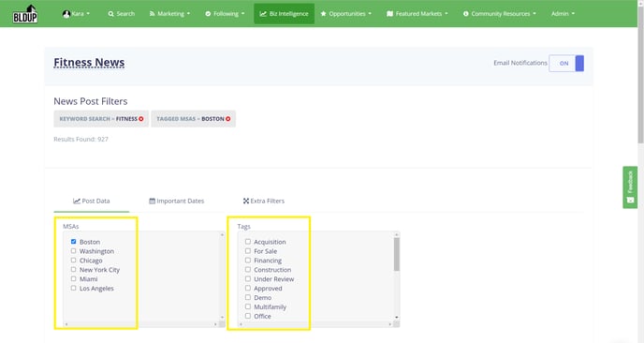
Task: Toggle Email Notifications switch
Action: pyautogui.click(x=566, y=64)
